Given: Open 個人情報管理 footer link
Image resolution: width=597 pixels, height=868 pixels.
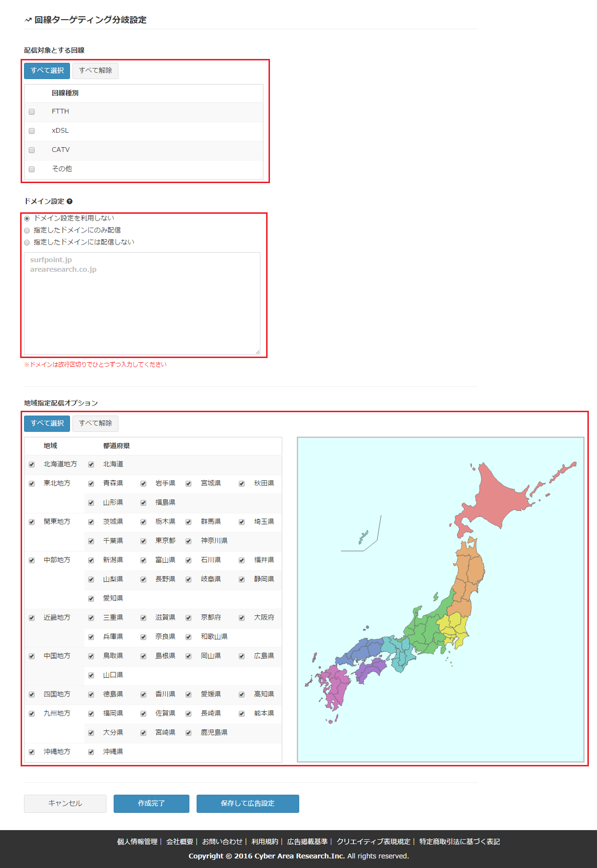Looking at the screenshot, I should point(137,842).
